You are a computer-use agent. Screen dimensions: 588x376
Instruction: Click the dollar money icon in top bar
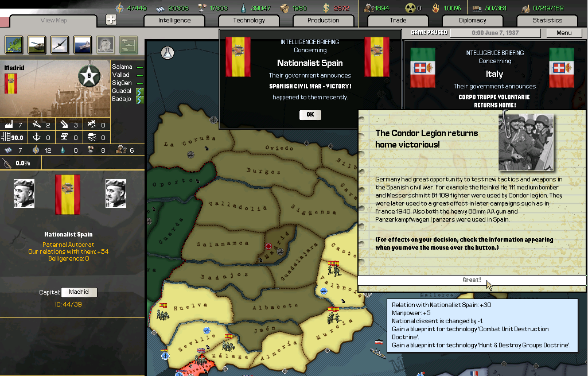(x=326, y=8)
